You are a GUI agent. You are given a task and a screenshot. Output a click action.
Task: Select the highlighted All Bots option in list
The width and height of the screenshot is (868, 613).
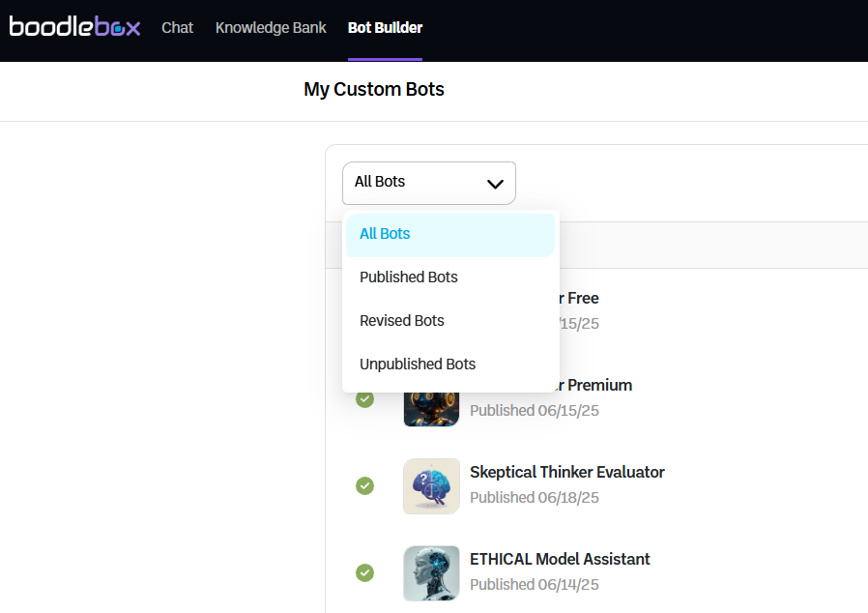pos(385,234)
